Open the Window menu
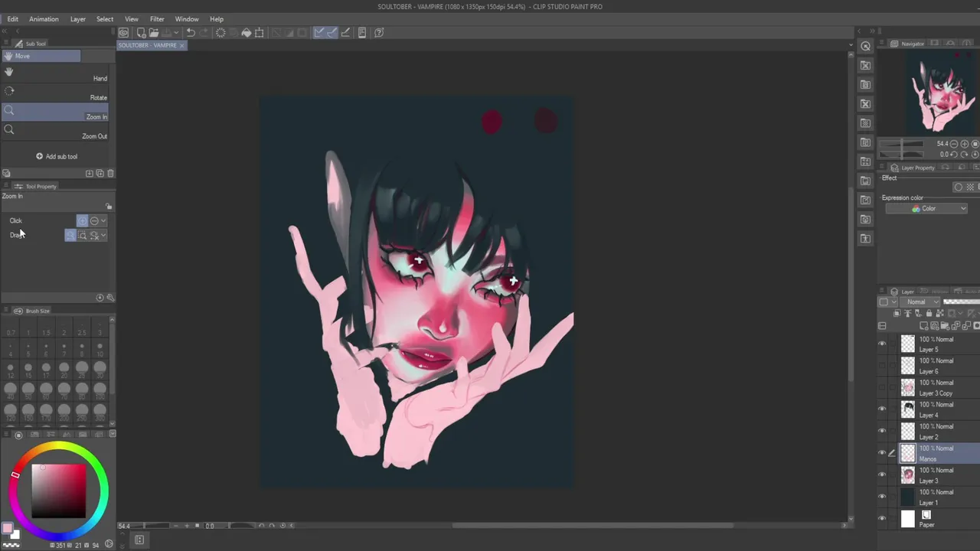Viewport: 980px width, 551px height. coord(187,19)
